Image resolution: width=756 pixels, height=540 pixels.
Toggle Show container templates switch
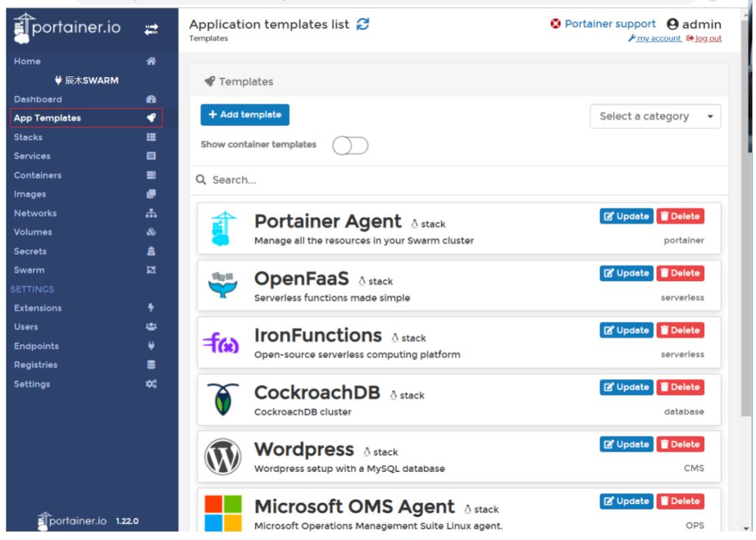[351, 145]
